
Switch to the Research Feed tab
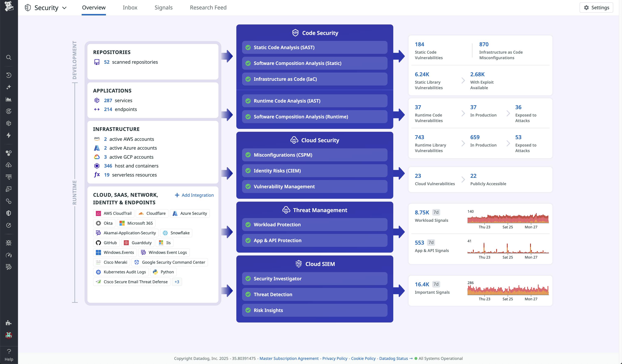[208, 7]
